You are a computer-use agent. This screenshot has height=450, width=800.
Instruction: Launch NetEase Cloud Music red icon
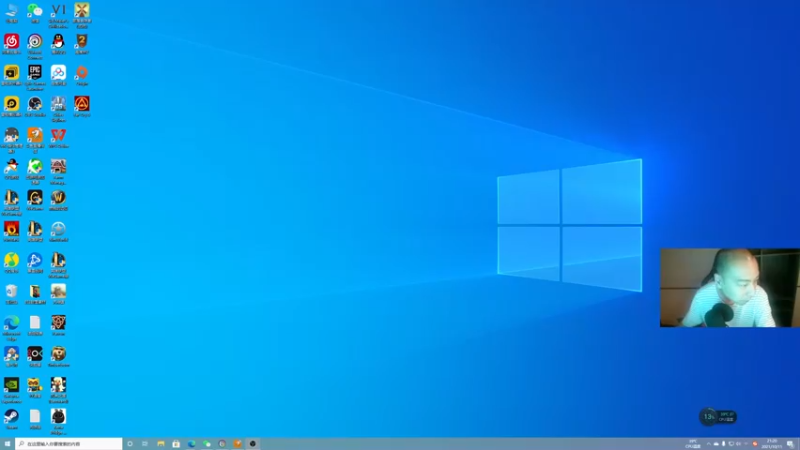point(11,44)
